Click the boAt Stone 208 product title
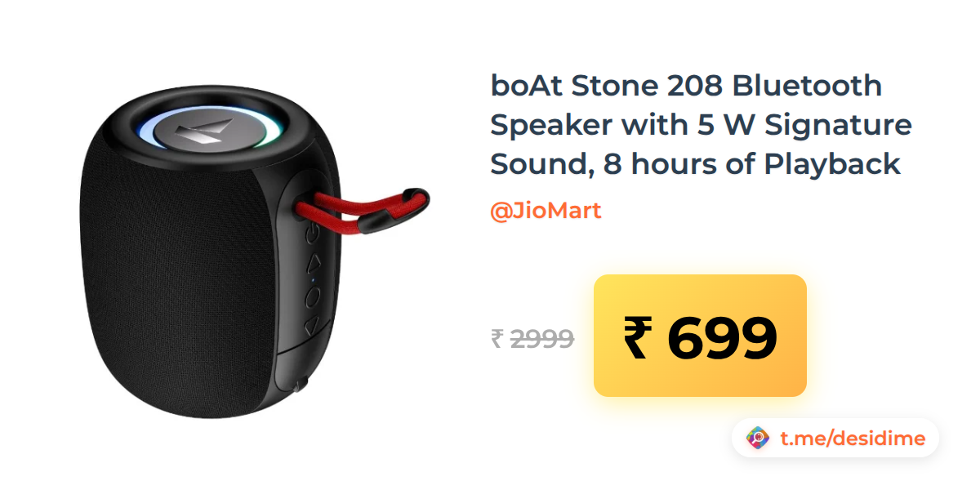Screen dimensions: 980x490 point(701,124)
